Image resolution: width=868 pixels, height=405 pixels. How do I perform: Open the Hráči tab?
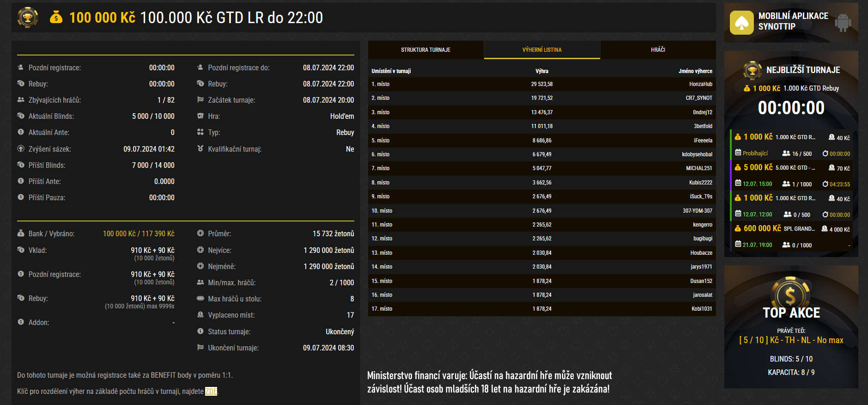point(658,50)
